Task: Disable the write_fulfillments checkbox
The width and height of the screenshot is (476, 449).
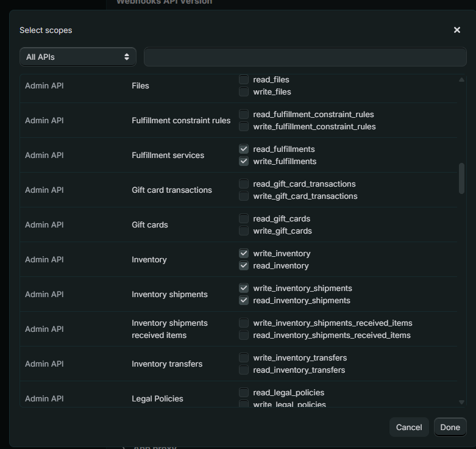Action: (x=244, y=162)
